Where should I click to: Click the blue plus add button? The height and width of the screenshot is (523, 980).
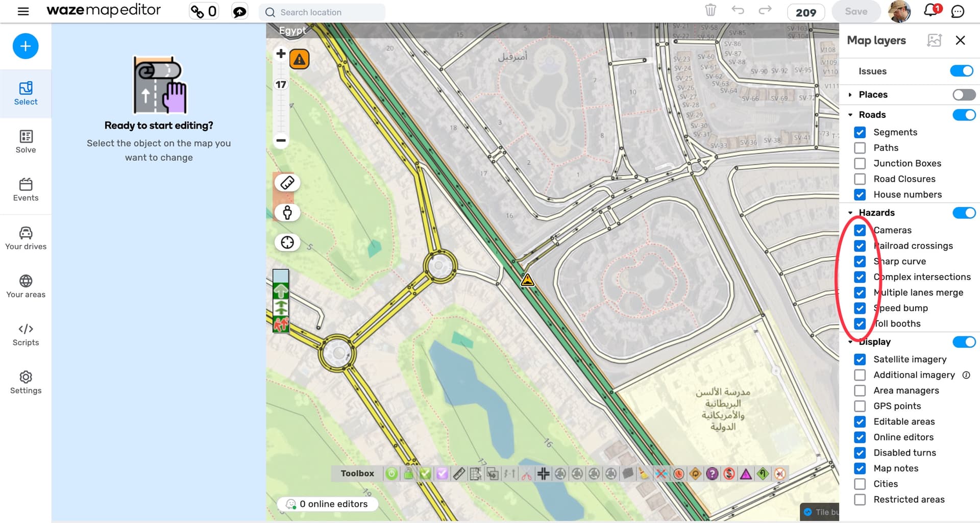tap(26, 46)
